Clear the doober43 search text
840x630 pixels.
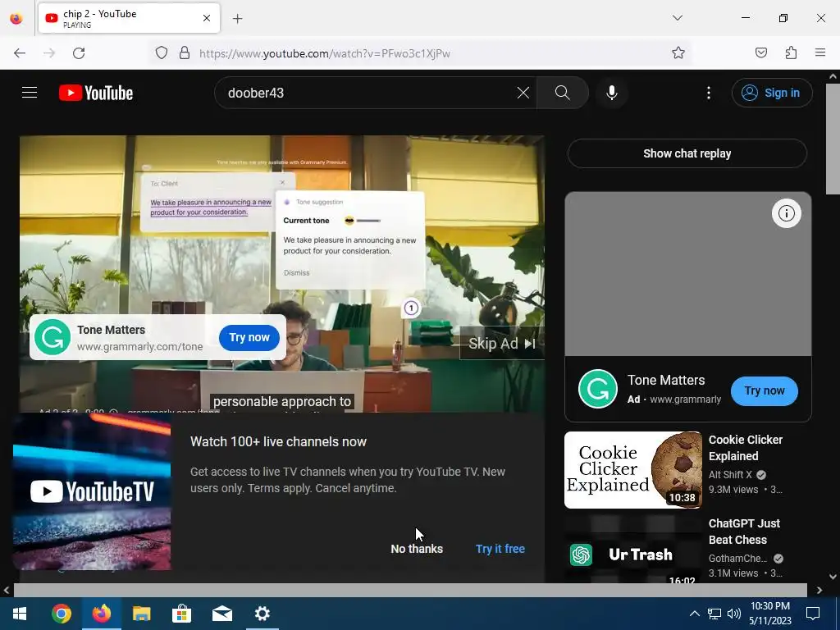coord(523,93)
